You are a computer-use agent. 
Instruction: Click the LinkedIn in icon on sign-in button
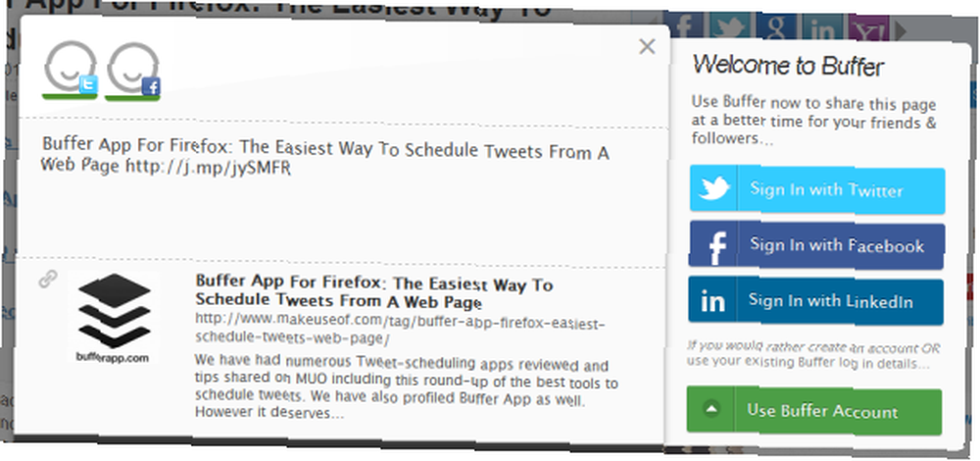tap(711, 301)
